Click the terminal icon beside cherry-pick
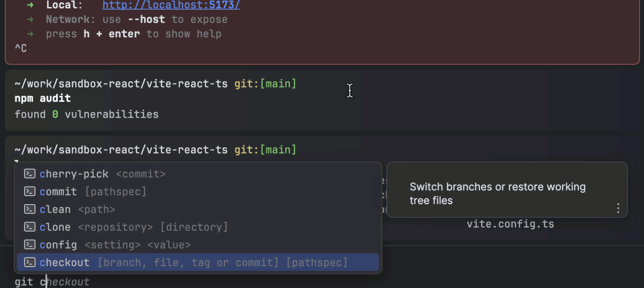The width and height of the screenshot is (644, 288). (x=30, y=174)
